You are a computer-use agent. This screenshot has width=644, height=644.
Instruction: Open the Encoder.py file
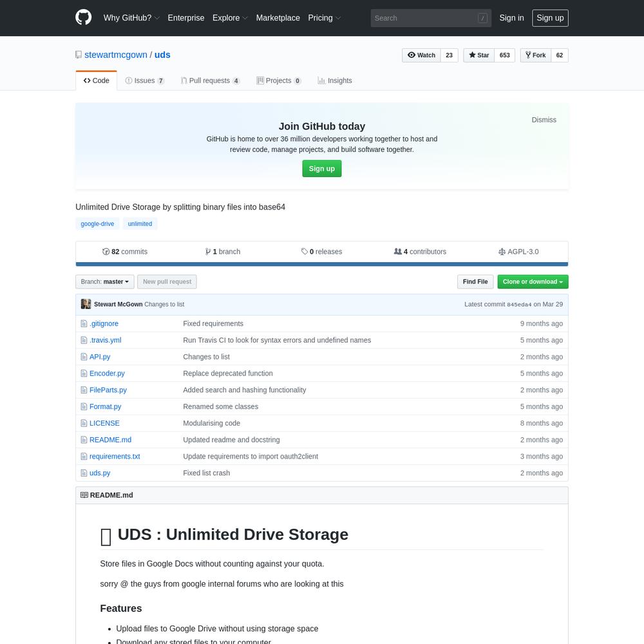tap(107, 374)
